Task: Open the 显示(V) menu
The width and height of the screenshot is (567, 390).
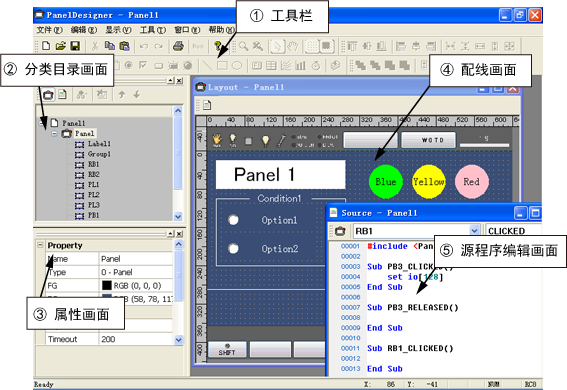Action: pos(118,30)
